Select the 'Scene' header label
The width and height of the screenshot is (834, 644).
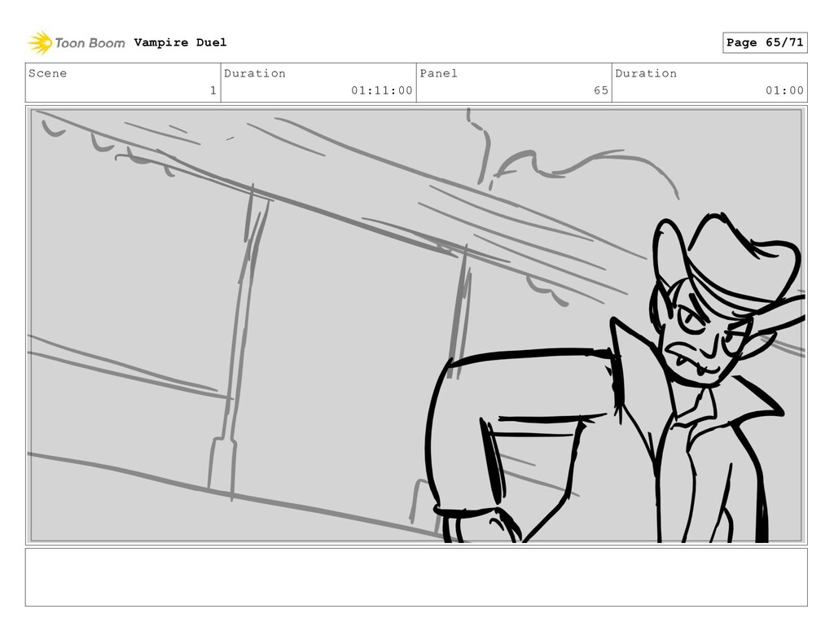(48, 73)
